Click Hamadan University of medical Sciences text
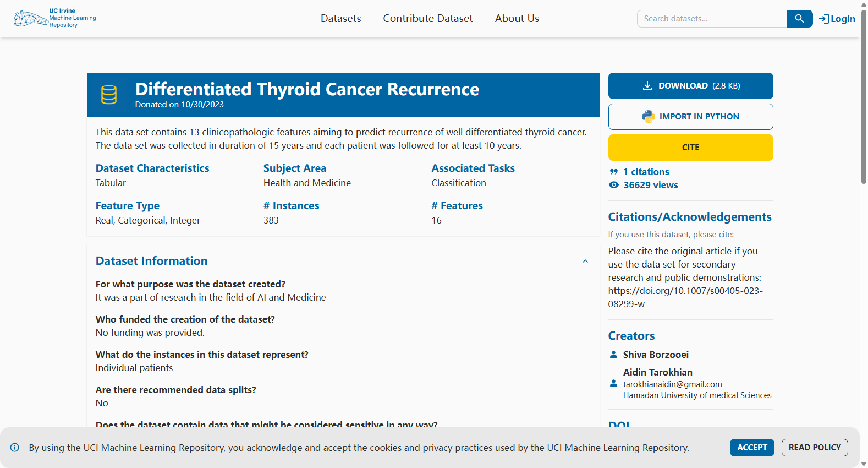The width and height of the screenshot is (868, 468). (697, 395)
